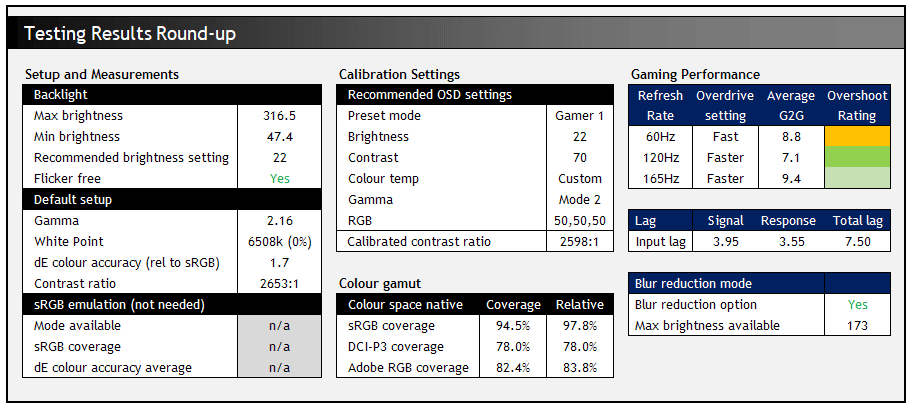Select the Colour space native header cell
The image size is (913, 403).
coord(408,305)
